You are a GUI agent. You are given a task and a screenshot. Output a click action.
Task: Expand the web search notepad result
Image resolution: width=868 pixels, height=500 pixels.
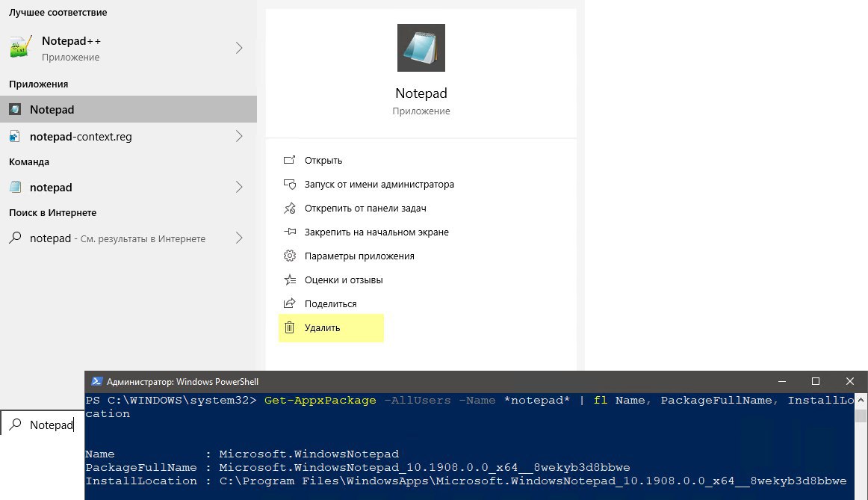(x=239, y=238)
